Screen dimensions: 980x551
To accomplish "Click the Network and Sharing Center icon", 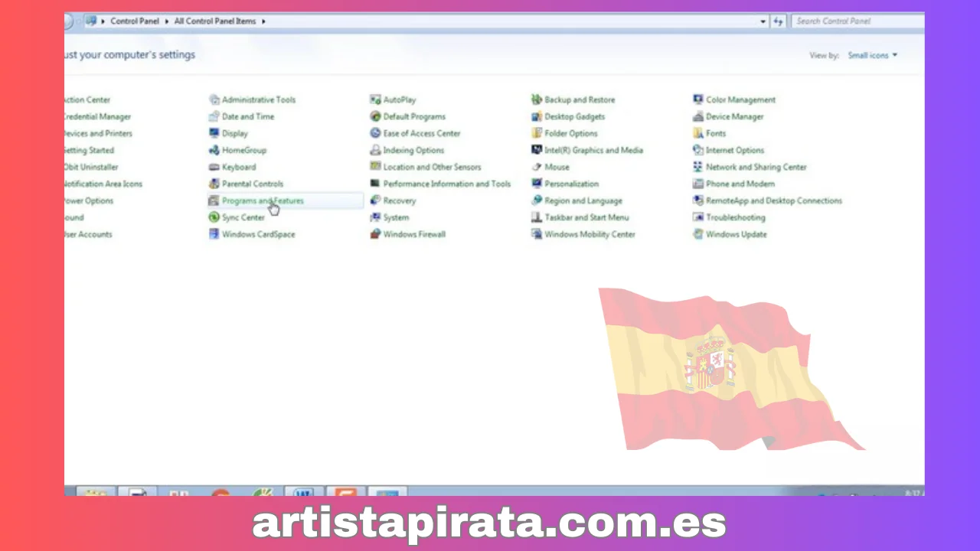I will point(698,167).
